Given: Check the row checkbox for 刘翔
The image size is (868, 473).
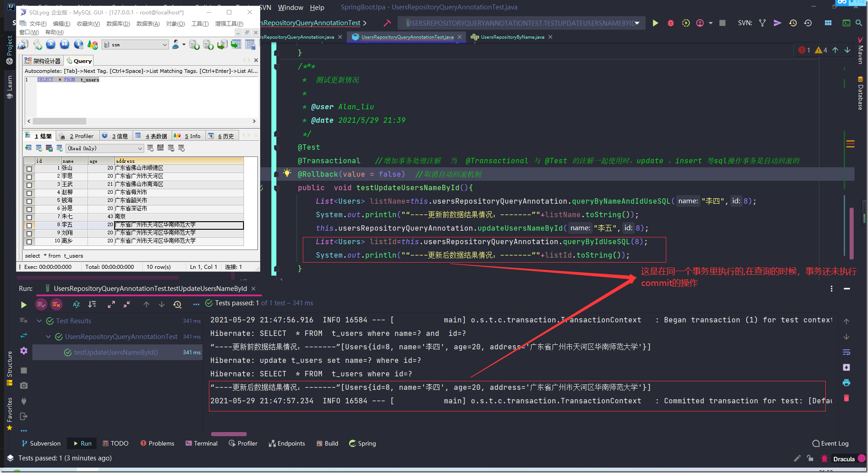Looking at the screenshot, I should (29, 233).
